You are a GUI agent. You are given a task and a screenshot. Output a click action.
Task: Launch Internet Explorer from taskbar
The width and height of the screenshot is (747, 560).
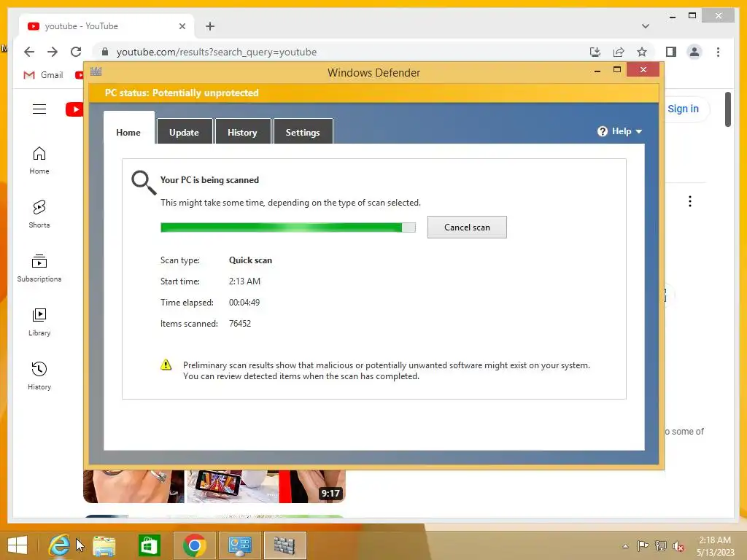pos(59,545)
